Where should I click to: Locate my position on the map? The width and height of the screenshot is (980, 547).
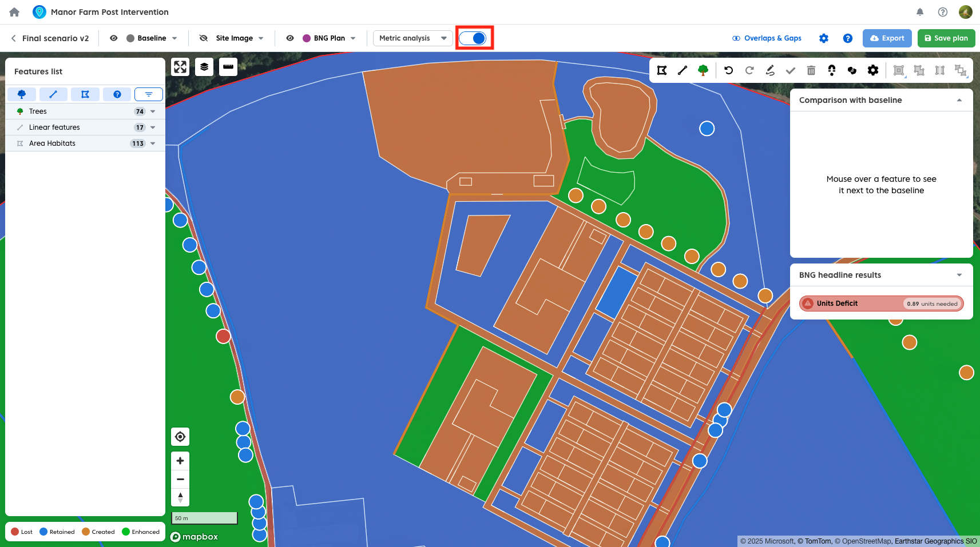click(x=180, y=437)
